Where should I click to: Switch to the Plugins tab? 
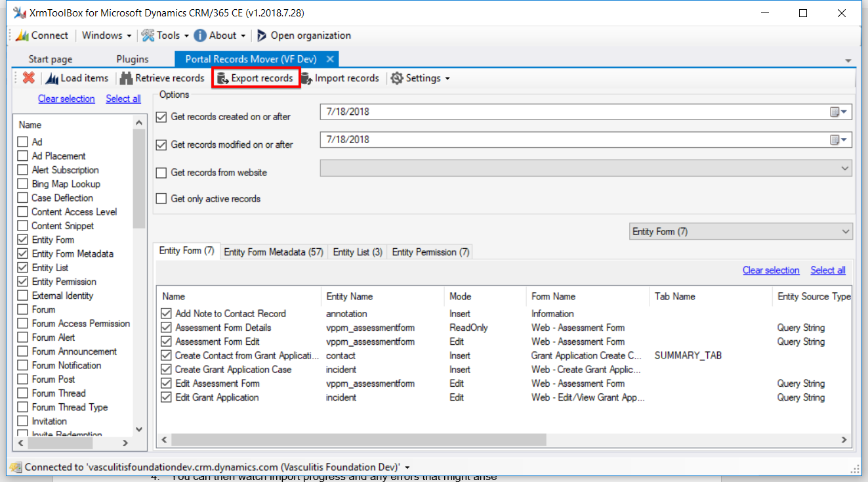click(x=133, y=59)
